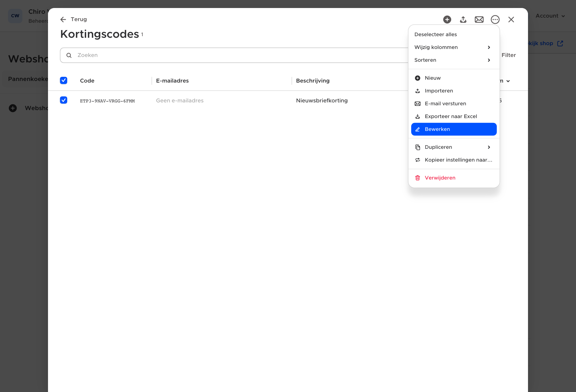The height and width of the screenshot is (392, 576).
Task: Click the download icon beside Exporteer naar Excel
Action: 418,116
